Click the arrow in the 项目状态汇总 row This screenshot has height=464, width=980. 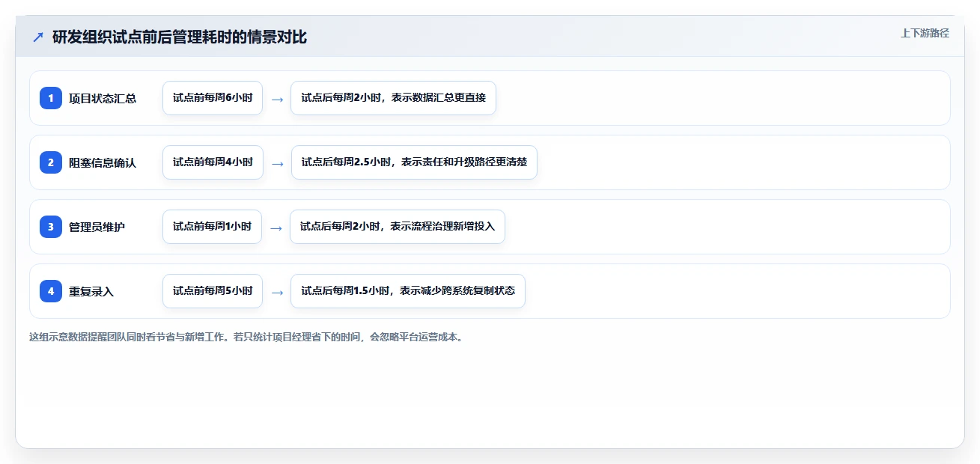[277, 99]
